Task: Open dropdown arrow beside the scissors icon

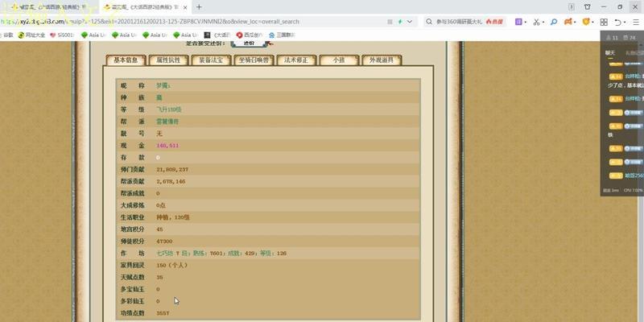Action: click(545, 22)
